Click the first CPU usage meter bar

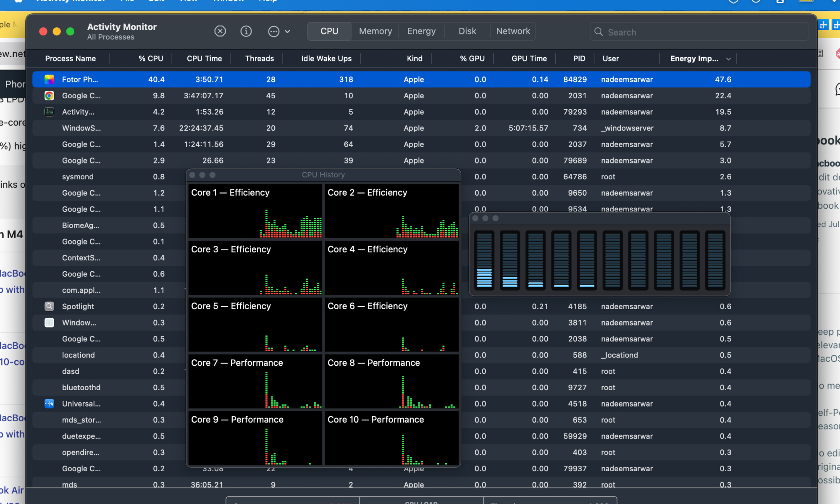point(484,260)
